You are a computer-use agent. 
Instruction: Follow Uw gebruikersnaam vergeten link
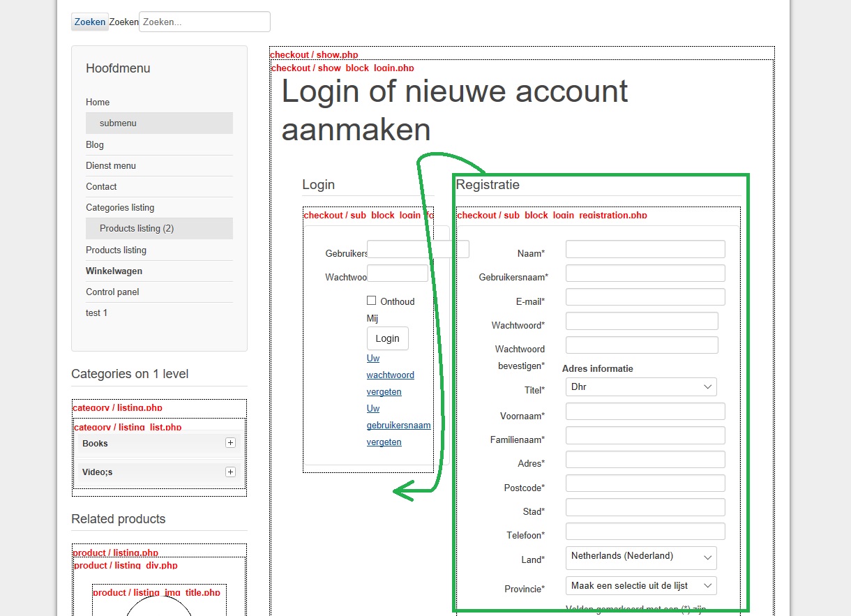(398, 425)
